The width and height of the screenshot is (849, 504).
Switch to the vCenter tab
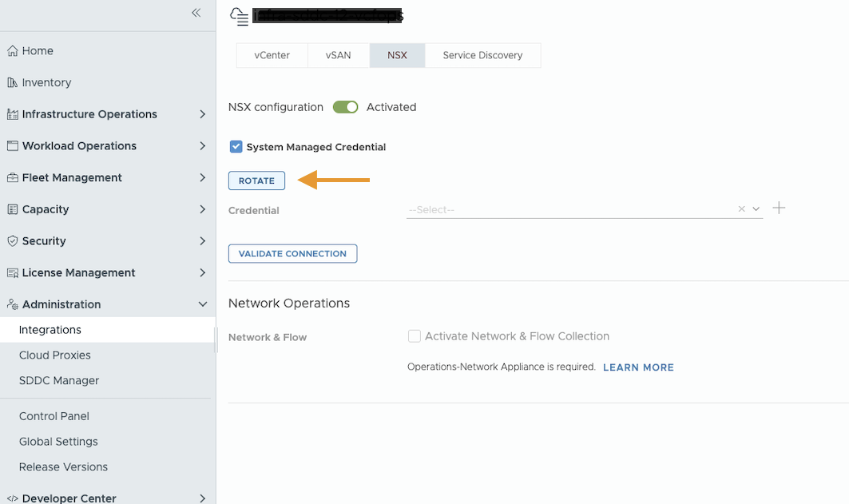tap(272, 55)
